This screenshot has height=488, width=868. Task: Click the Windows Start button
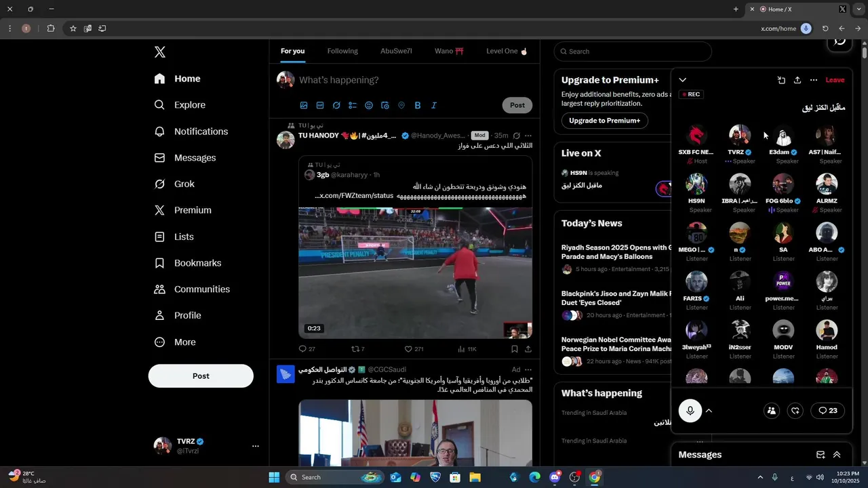click(x=274, y=477)
